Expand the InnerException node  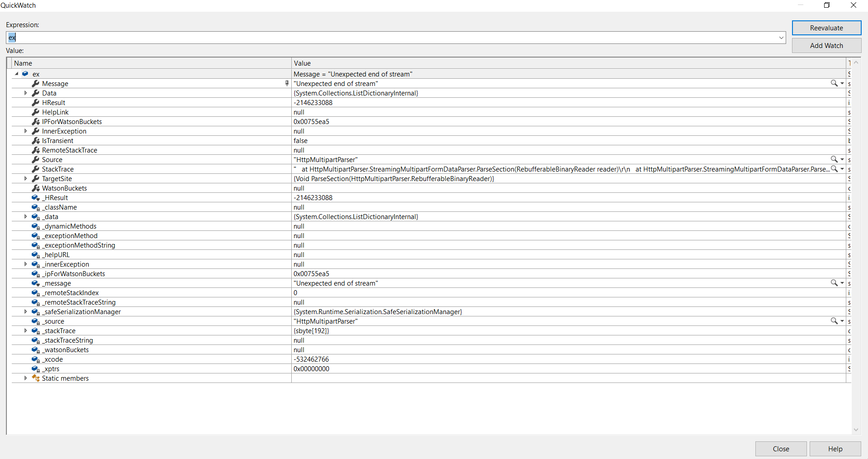[25, 131]
